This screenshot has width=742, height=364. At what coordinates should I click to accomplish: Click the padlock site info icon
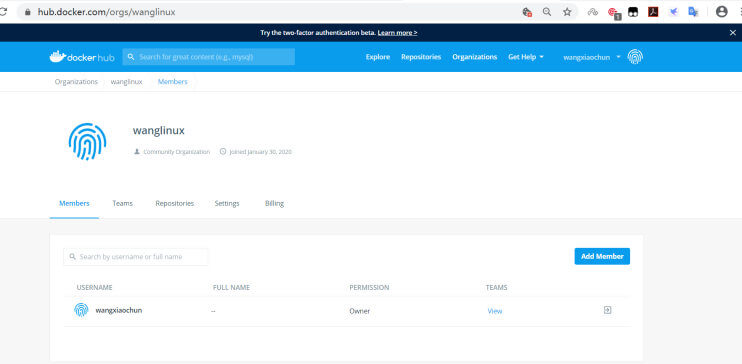tap(27, 12)
